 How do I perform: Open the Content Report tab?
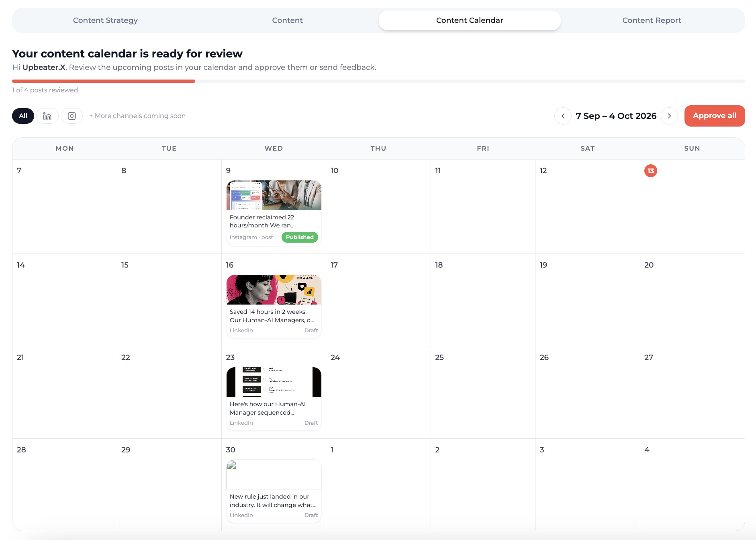[x=652, y=20]
